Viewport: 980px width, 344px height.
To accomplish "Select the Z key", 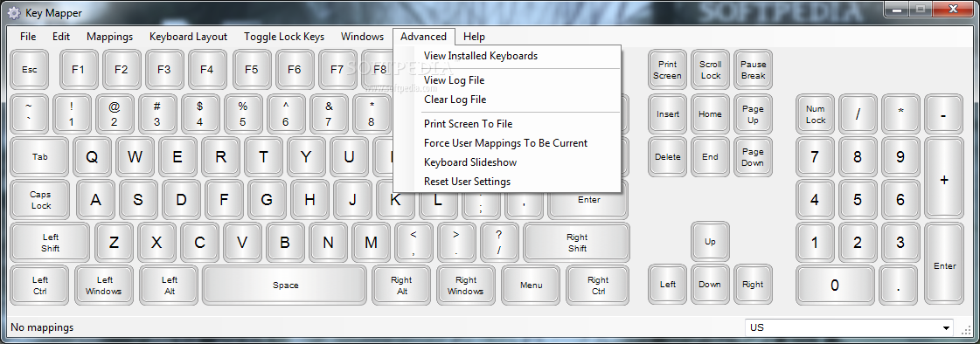I will coord(114,243).
